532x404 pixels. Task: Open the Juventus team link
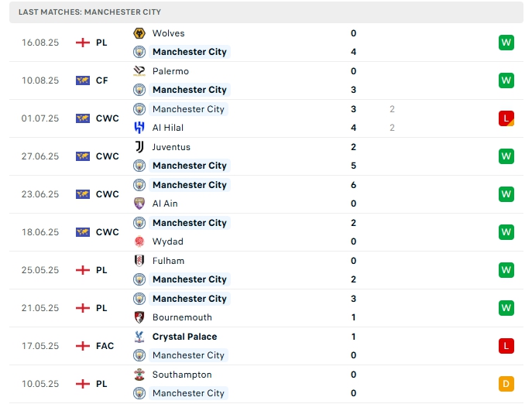click(x=171, y=147)
